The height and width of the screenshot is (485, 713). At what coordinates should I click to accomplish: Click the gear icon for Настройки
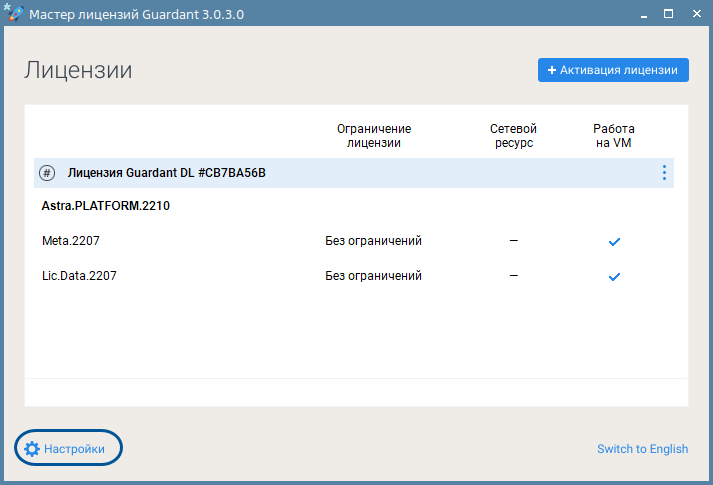tap(32, 449)
